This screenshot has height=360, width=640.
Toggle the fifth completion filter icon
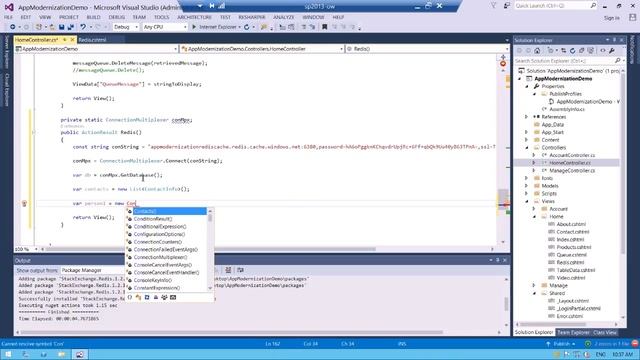click(x=164, y=298)
